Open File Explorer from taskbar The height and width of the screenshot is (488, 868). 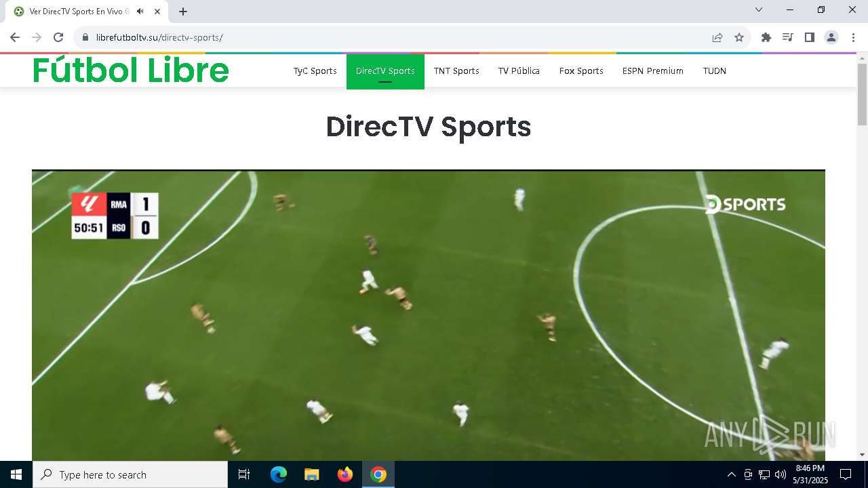[x=311, y=474]
